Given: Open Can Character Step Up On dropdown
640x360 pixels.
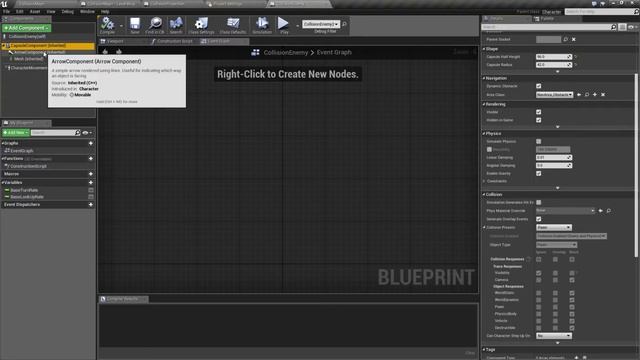Looking at the screenshot, I should [x=554, y=336].
